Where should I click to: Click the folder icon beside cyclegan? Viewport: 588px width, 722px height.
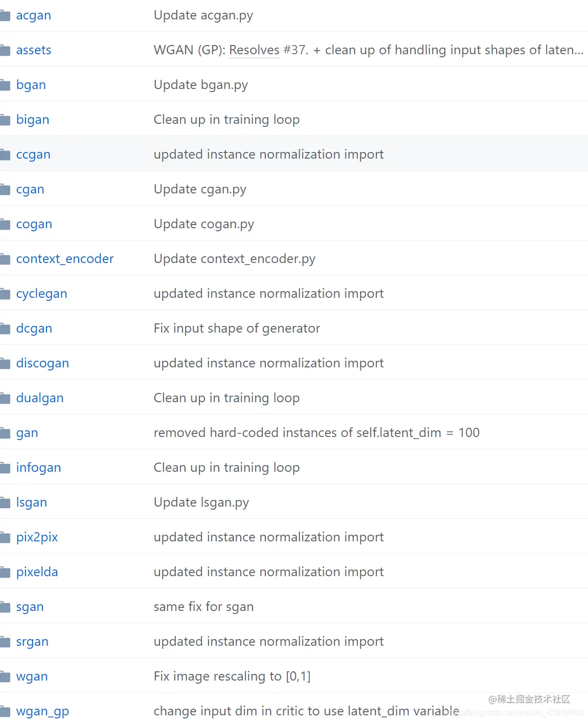[x=5, y=294]
